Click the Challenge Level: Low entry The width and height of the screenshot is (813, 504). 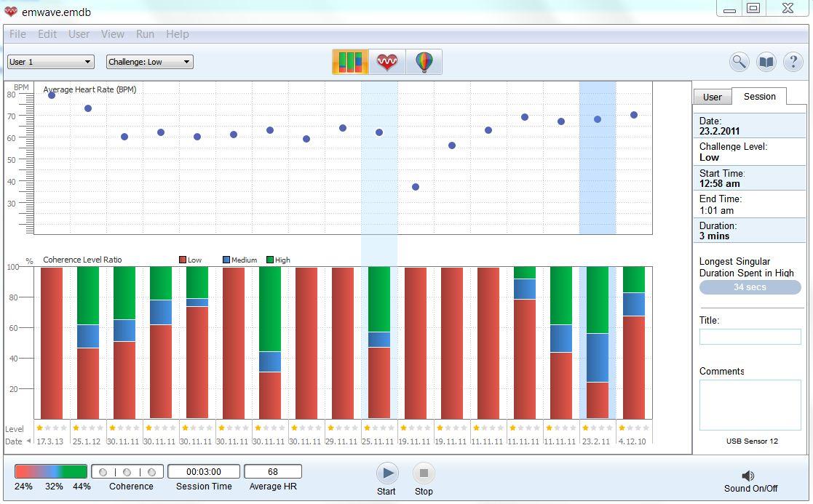click(x=750, y=152)
